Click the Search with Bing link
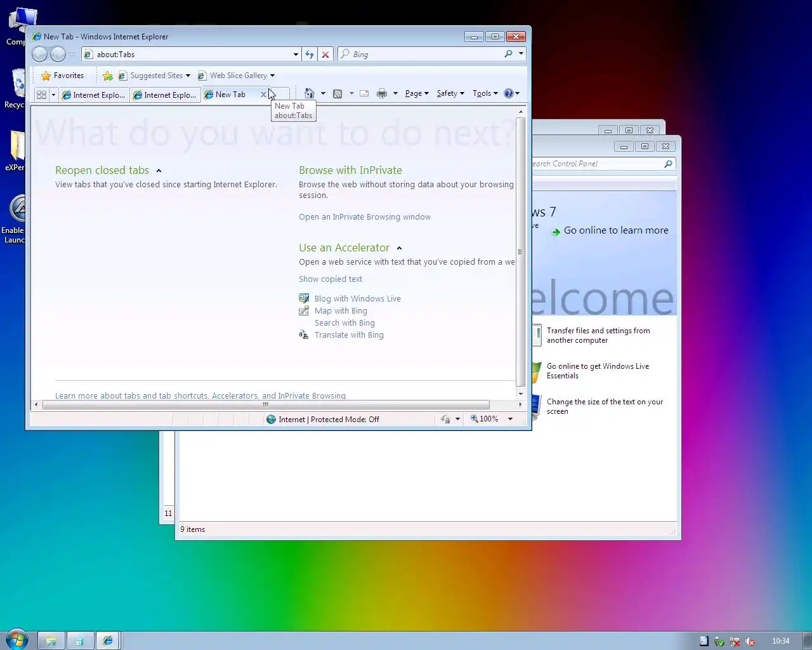The image size is (812, 650). tap(344, 323)
